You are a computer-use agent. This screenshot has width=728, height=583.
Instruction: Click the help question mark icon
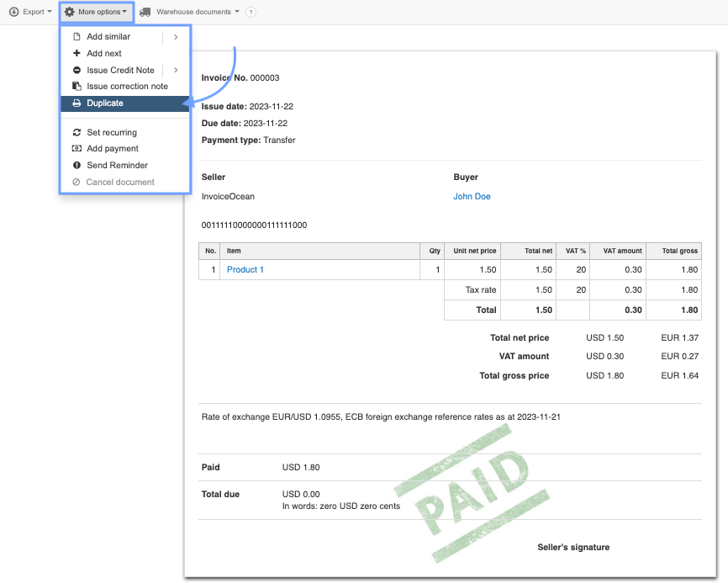click(x=251, y=13)
